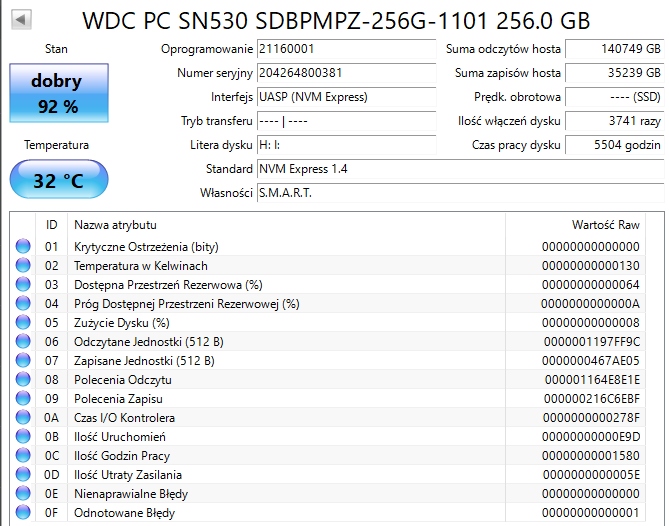Screen dimensions: 669x526
Task: Click the status icon for Ilość Uruchomień
Action: pyautogui.click(x=23, y=436)
